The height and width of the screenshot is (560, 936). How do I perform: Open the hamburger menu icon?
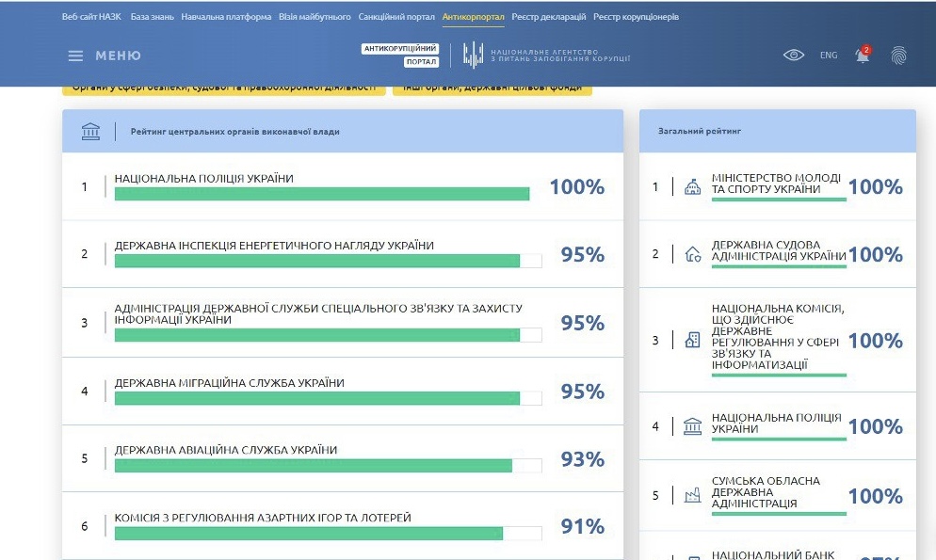75,56
